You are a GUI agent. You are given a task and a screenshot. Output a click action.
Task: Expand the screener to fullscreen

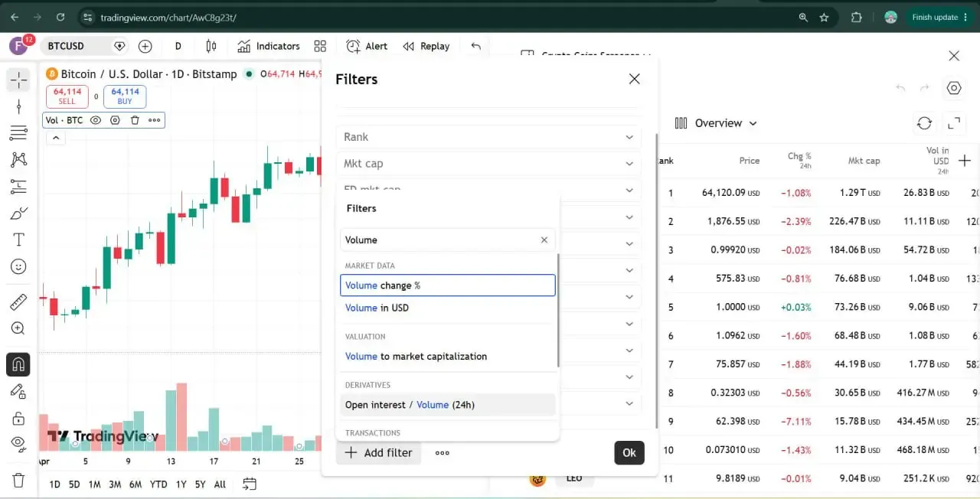point(954,123)
